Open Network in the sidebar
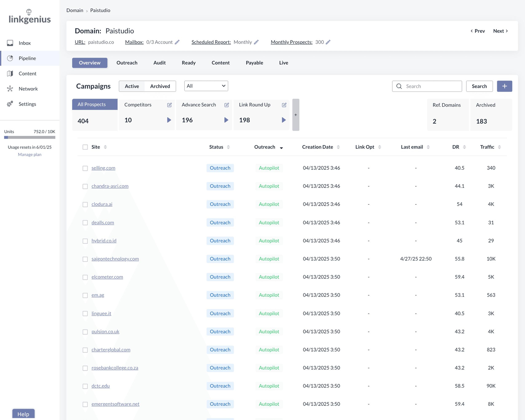This screenshot has width=525, height=420. click(28, 89)
